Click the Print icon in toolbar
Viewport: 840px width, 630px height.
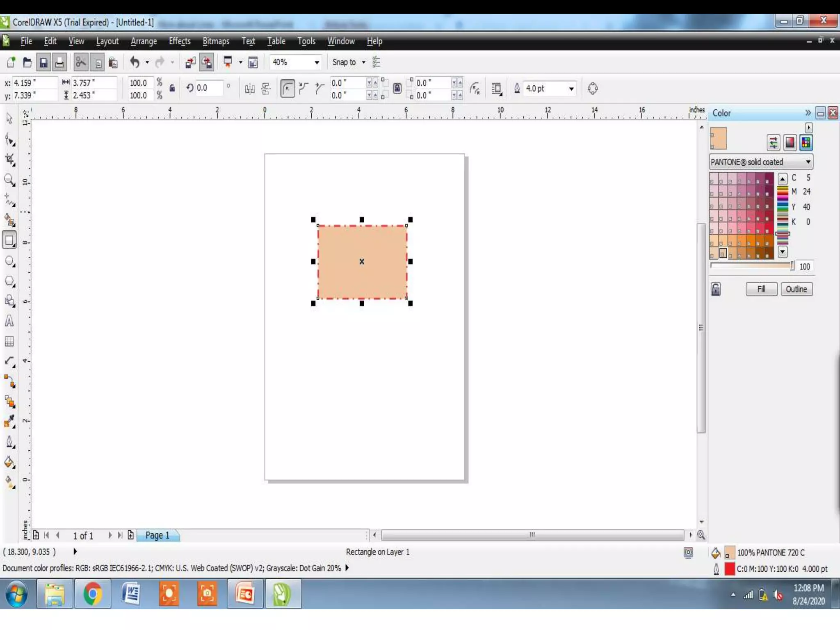pyautogui.click(x=59, y=62)
